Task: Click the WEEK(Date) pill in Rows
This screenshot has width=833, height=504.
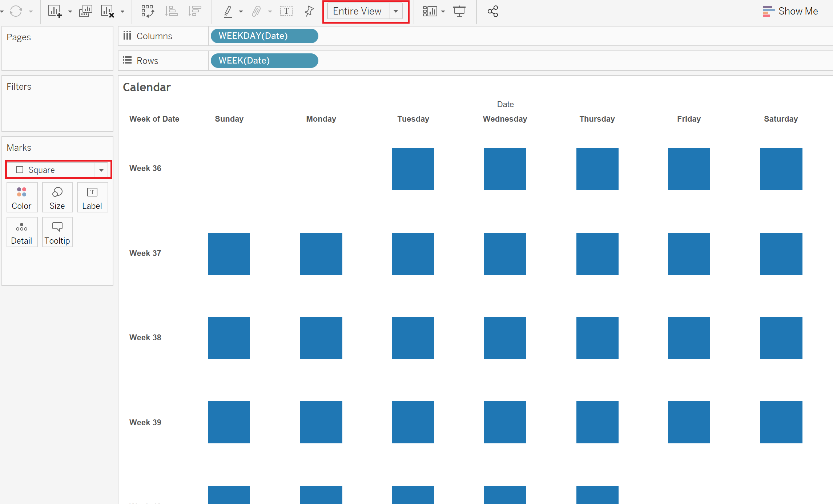Action: (265, 61)
